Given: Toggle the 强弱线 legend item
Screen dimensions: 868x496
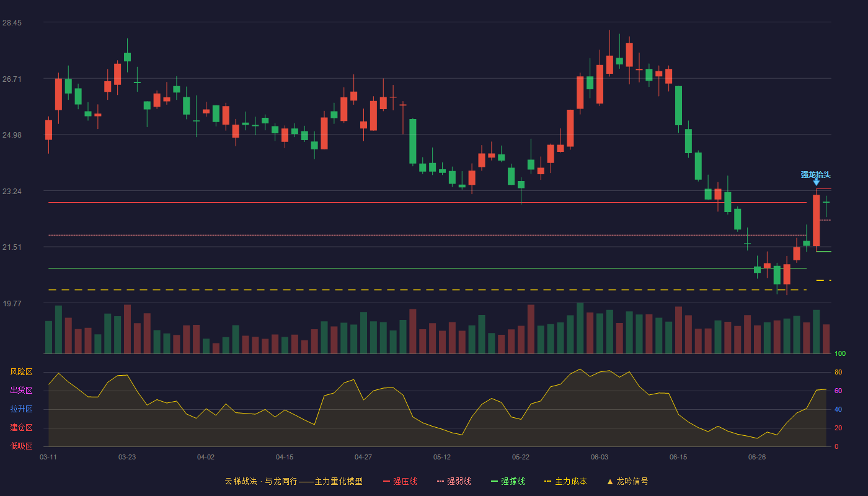Looking at the screenshot, I should (x=454, y=481).
